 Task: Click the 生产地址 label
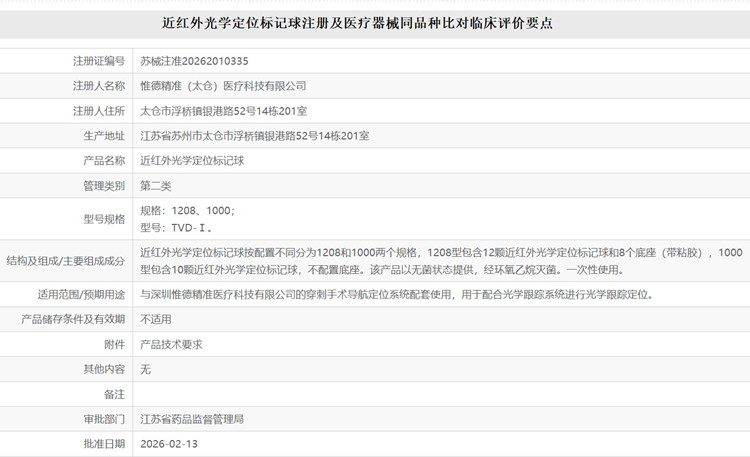coord(104,136)
